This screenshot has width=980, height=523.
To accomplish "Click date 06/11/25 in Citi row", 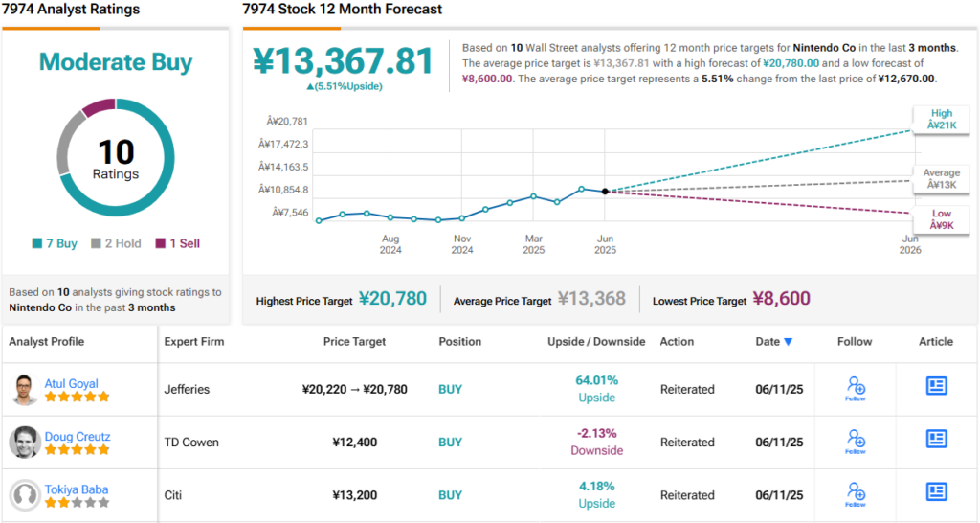I will click(x=779, y=495).
